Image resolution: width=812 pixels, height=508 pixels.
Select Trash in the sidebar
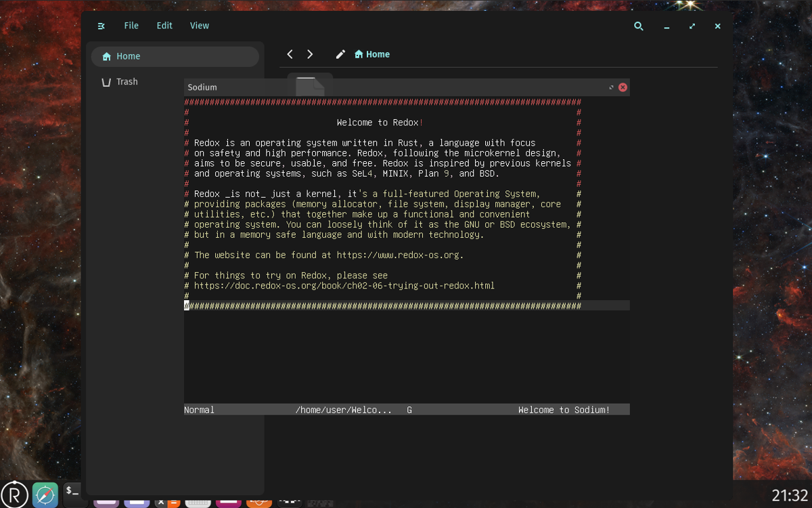[x=175, y=81]
